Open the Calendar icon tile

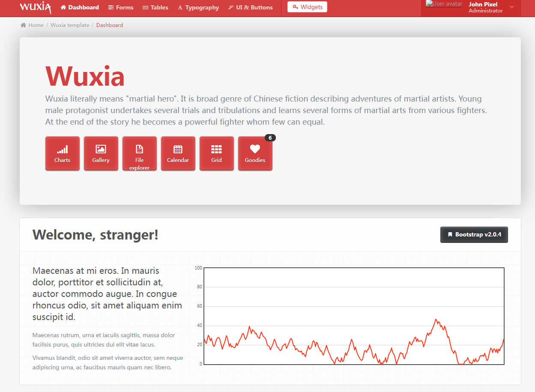click(x=178, y=153)
